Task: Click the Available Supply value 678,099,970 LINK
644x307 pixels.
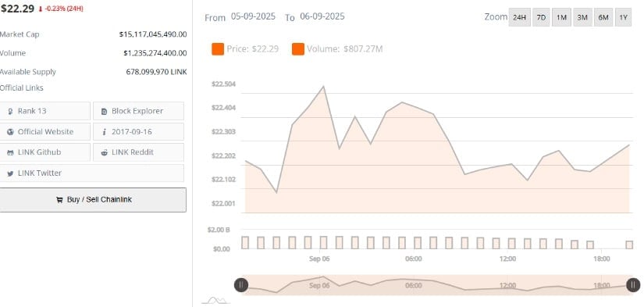Action: (x=156, y=72)
